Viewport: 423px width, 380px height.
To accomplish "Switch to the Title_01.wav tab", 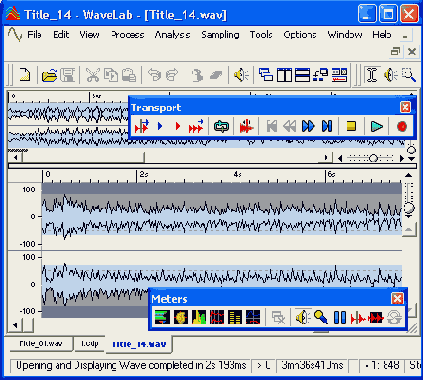I will coord(40,344).
